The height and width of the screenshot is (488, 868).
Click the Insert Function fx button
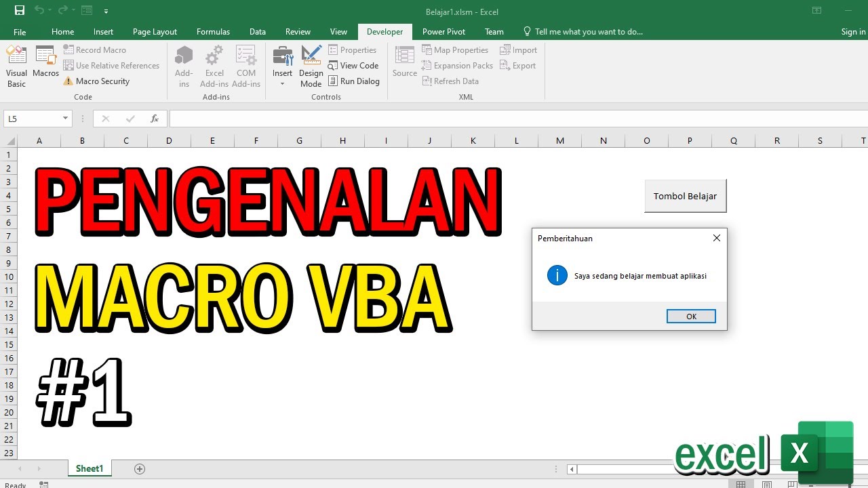(155, 119)
